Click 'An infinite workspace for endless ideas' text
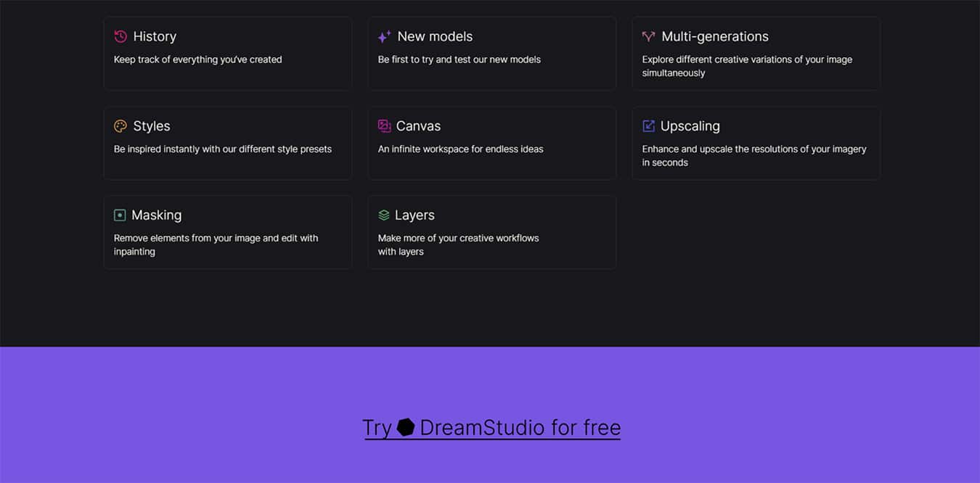980x483 pixels. click(x=460, y=149)
